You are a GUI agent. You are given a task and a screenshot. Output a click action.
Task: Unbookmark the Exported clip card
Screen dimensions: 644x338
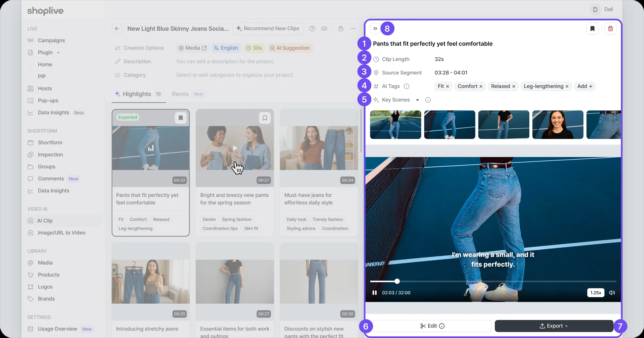[x=181, y=118]
